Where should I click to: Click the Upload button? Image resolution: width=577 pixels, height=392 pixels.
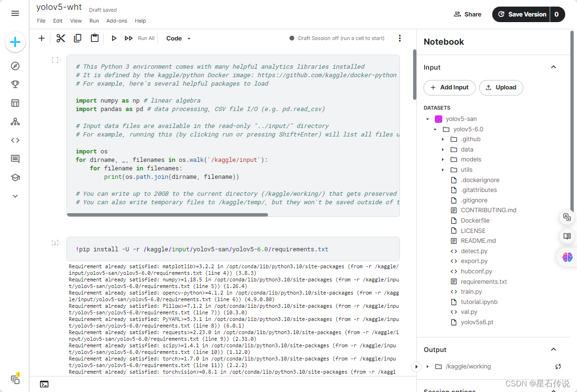click(x=501, y=87)
